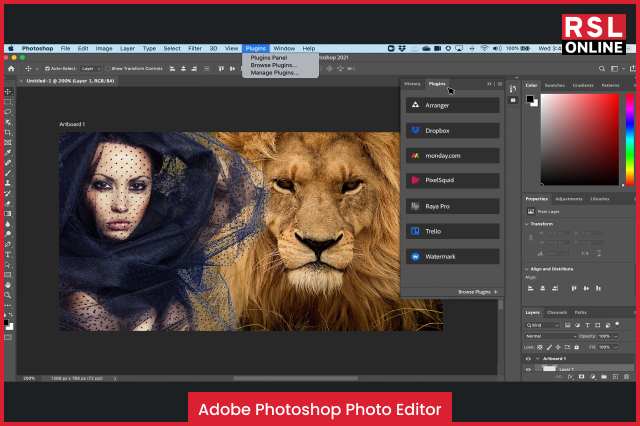Toggle Lock image pixels brush icon

pos(549,347)
